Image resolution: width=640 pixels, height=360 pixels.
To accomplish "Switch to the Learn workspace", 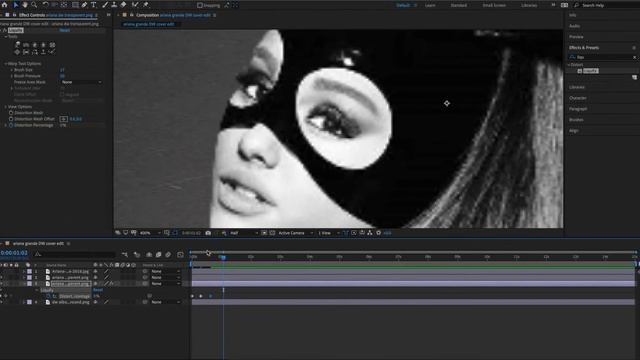I will (430, 5).
